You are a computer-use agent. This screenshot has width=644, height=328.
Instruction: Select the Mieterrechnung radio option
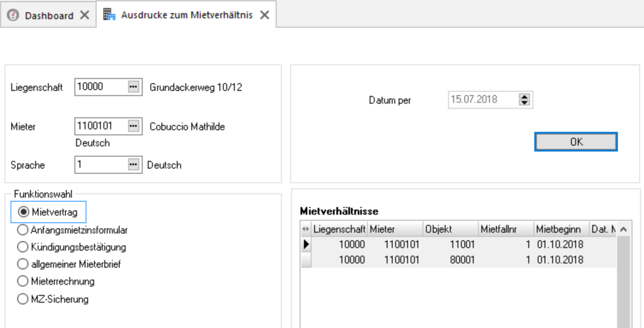point(56,282)
